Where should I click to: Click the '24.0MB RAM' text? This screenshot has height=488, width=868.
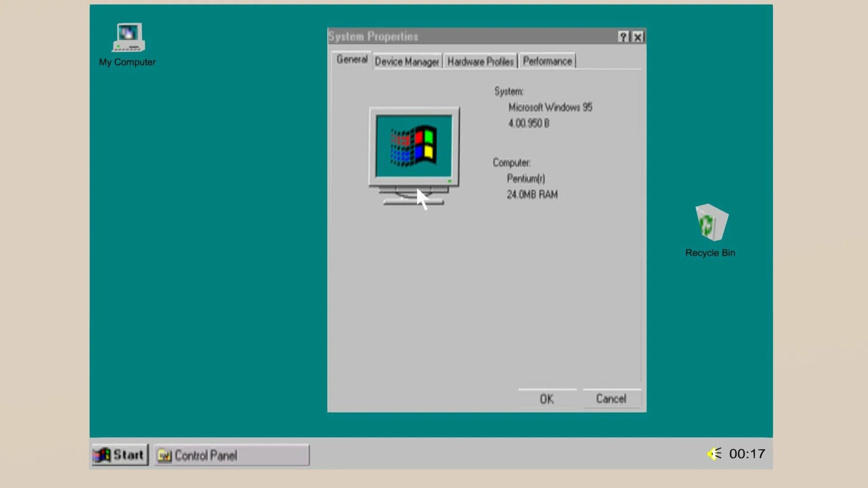pyautogui.click(x=532, y=195)
